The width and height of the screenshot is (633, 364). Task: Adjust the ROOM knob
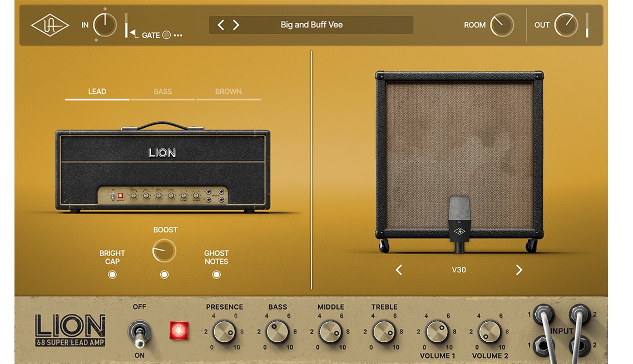[502, 25]
